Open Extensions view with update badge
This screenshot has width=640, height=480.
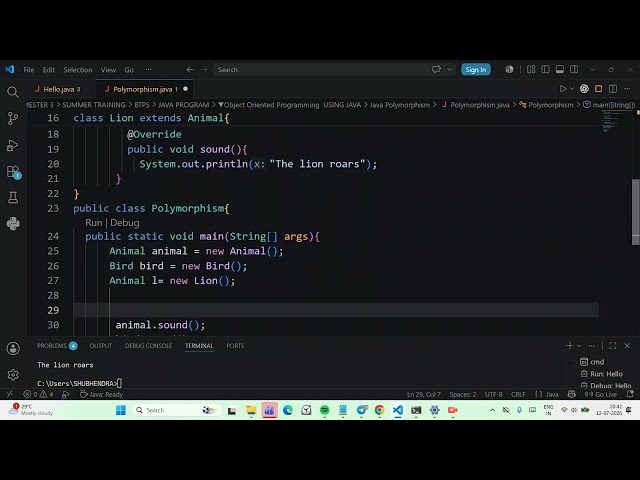pos(13,172)
